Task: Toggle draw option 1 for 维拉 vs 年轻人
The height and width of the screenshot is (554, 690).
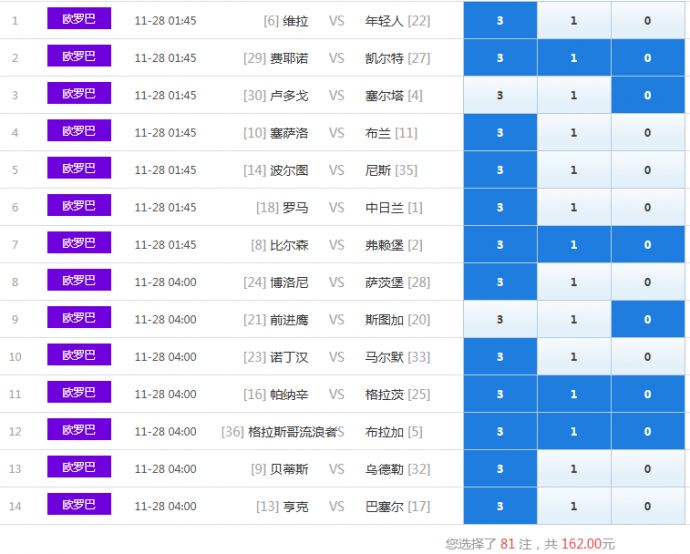Action: coord(573,20)
